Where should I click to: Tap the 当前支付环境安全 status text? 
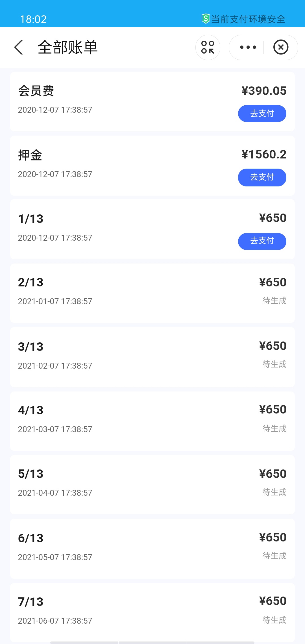click(248, 19)
